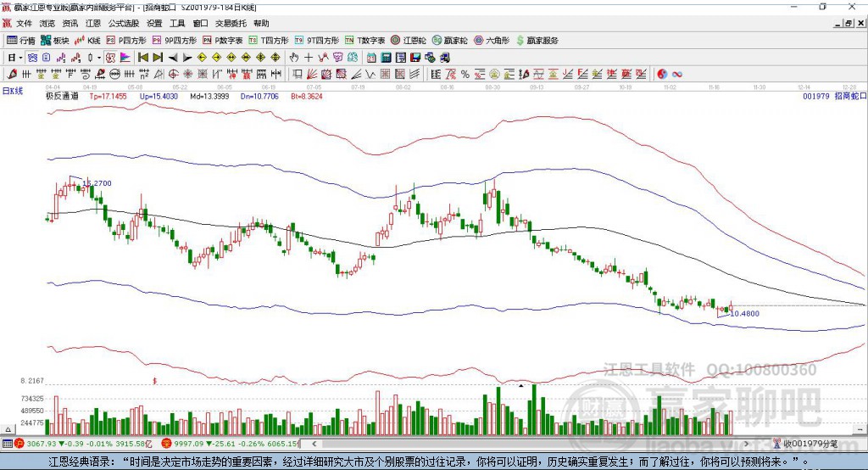Click the grid icon at status bar left

pyautogui.click(x=7, y=444)
